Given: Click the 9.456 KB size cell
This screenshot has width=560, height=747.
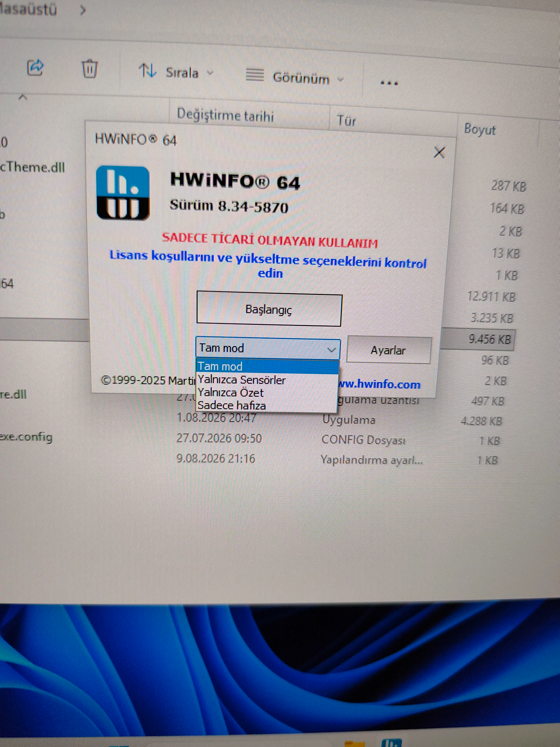Looking at the screenshot, I should tap(490, 339).
